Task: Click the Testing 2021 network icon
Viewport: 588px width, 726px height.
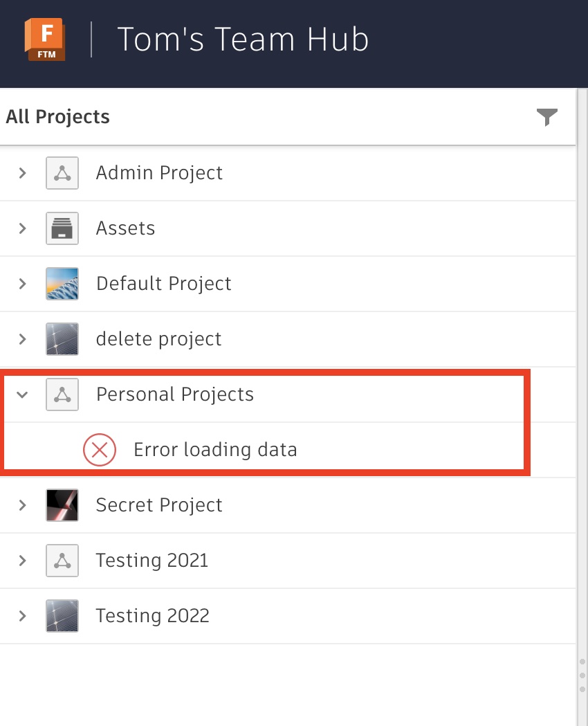Action: (62, 561)
